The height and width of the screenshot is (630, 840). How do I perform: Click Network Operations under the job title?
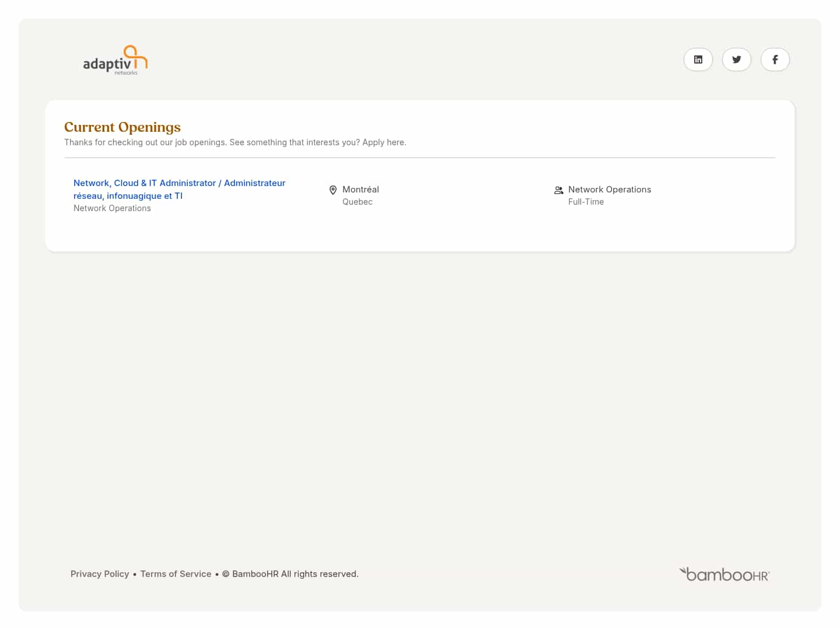112,208
